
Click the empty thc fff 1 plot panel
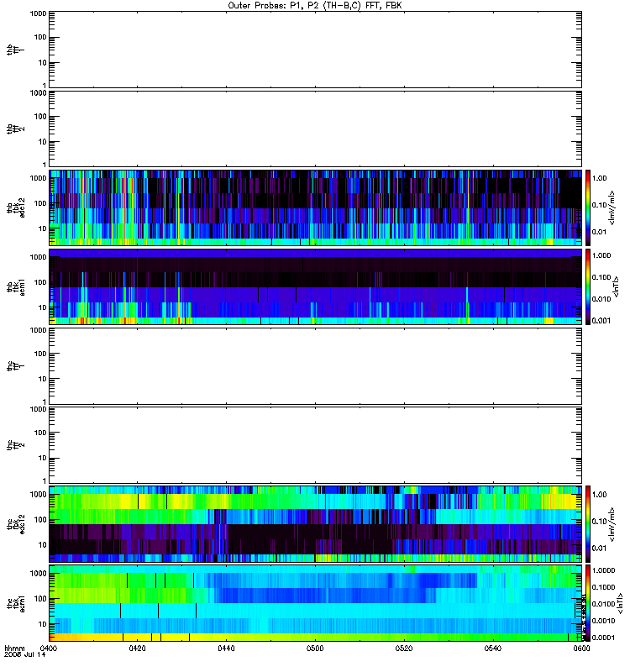pos(316,366)
